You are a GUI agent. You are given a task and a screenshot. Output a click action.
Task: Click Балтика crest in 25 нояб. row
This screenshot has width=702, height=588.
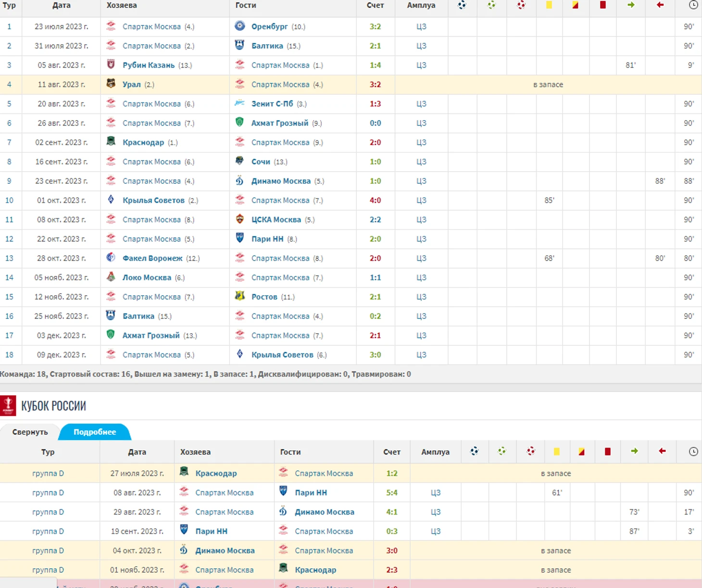click(111, 315)
